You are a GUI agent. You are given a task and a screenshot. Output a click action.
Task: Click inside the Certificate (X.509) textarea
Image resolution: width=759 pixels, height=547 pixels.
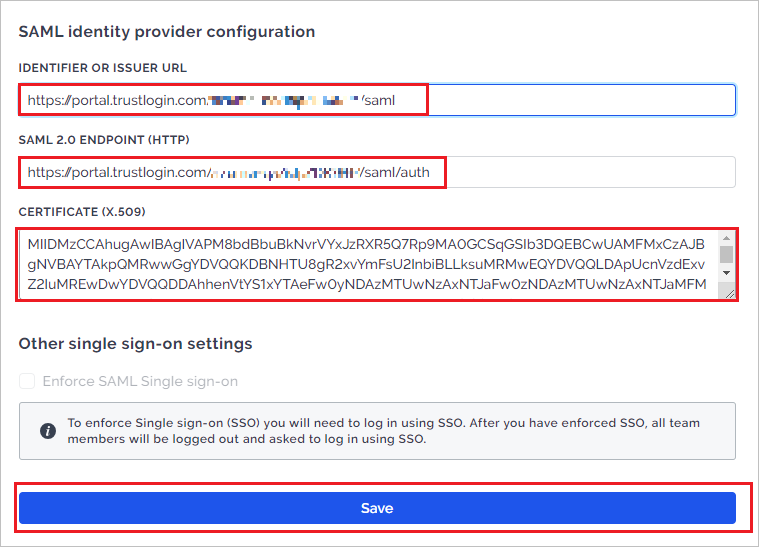(x=370, y=264)
